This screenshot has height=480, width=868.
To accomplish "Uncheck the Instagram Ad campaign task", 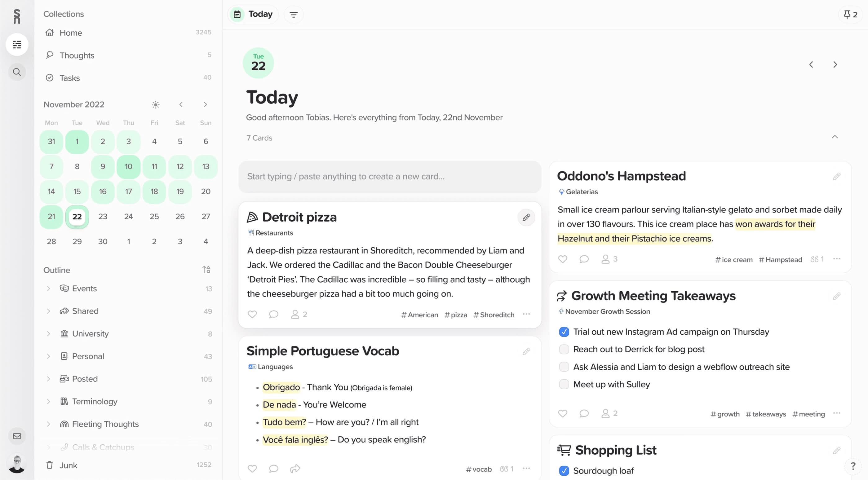I will [x=564, y=332].
